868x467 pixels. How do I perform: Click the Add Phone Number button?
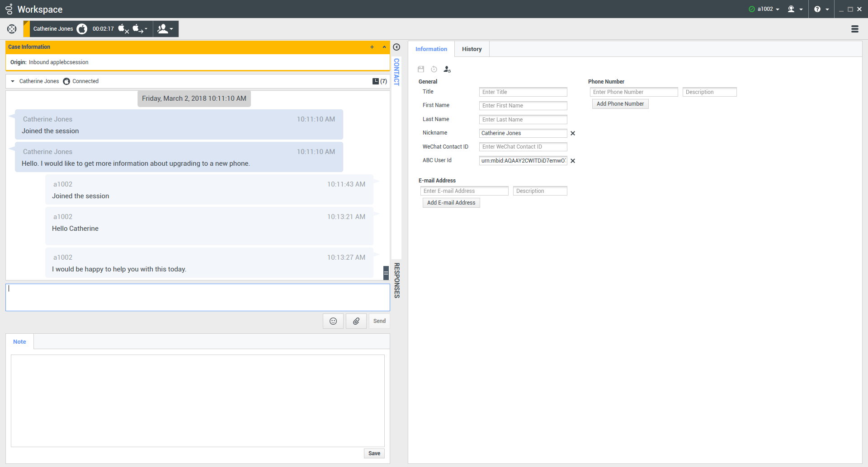point(620,104)
